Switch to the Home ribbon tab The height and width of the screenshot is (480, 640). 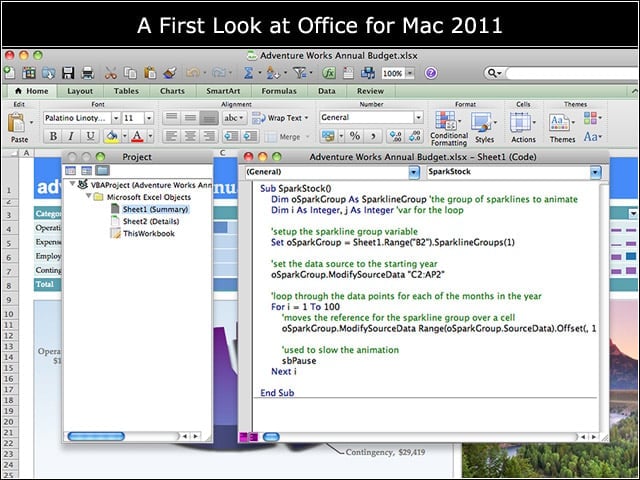[x=31, y=91]
